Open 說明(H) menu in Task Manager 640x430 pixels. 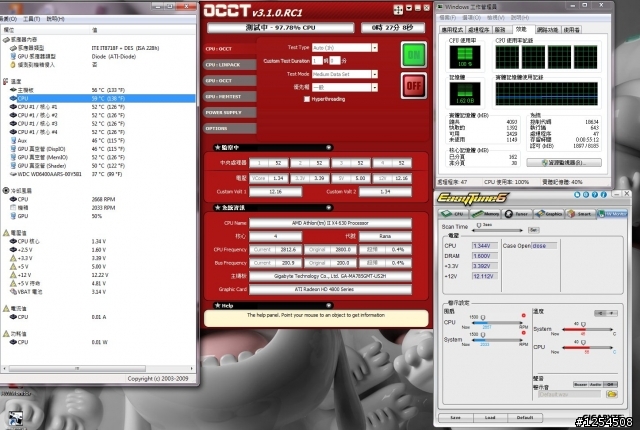[520, 18]
